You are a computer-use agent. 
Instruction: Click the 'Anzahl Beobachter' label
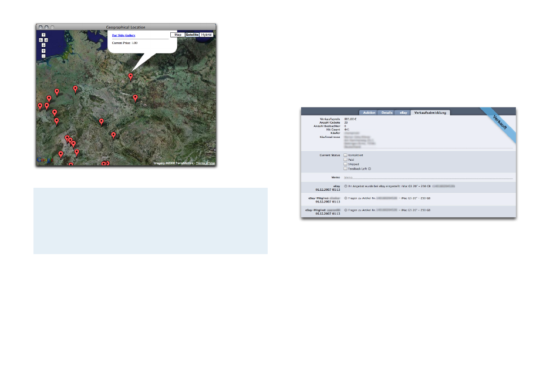coord(327,126)
